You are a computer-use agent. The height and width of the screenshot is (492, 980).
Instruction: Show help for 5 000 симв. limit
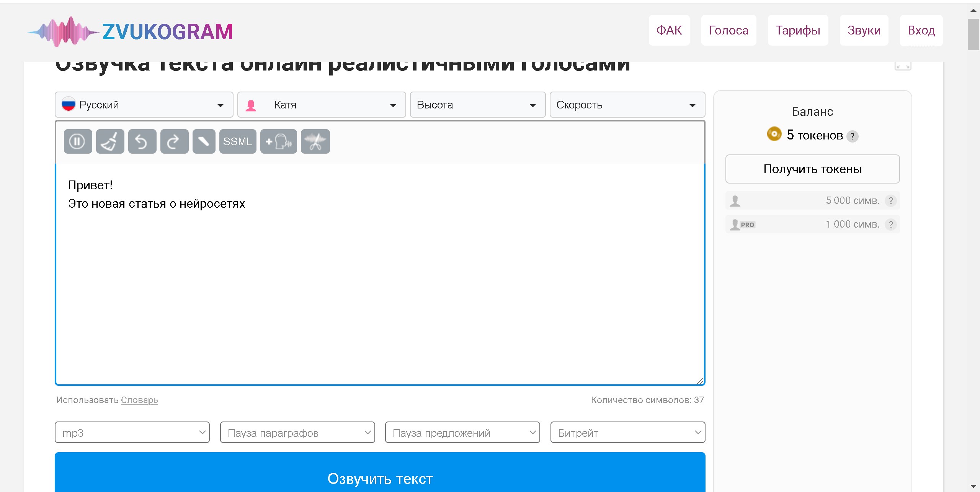click(891, 200)
